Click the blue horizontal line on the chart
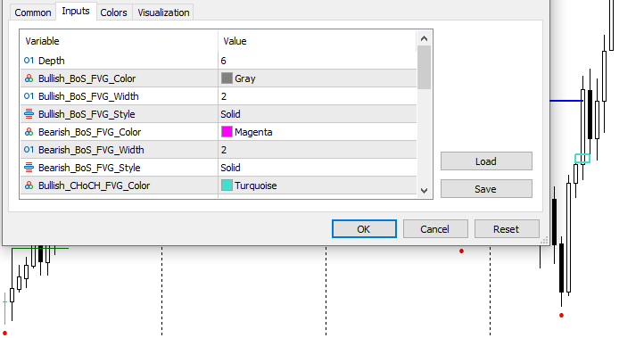The height and width of the screenshot is (338, 644). click(566, 100)
